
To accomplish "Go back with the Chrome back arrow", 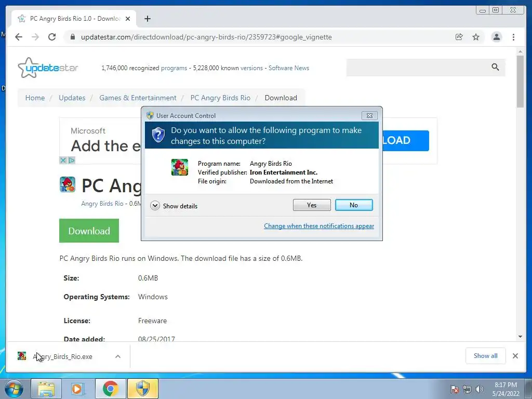I will click(x=19, y=37).
